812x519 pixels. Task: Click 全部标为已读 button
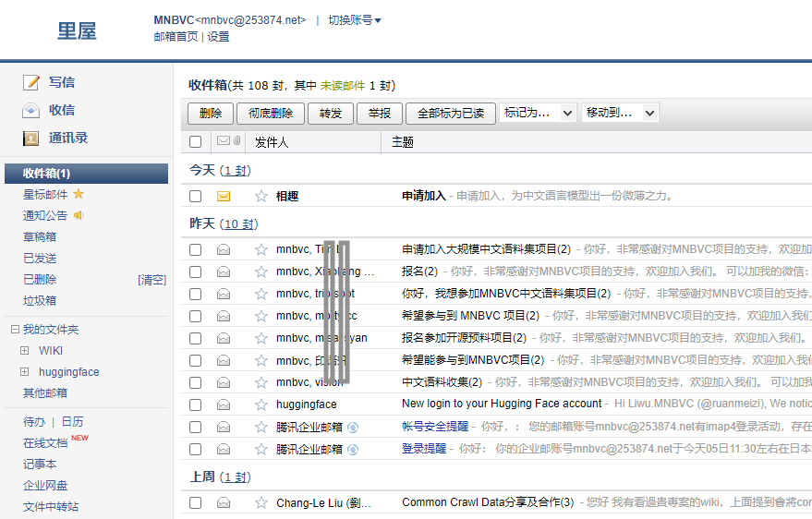click(x=451, y=113)
